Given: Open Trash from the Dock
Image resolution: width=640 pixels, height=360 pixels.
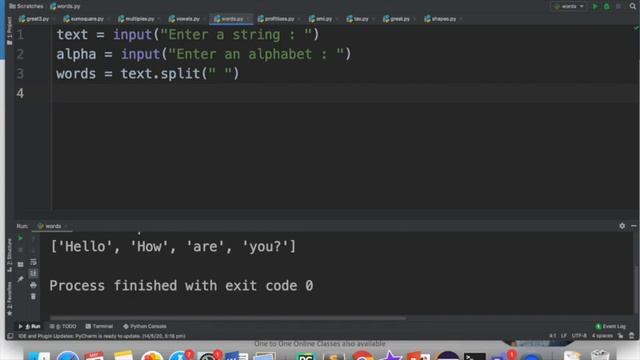Looking at the screenshot, I should click(x=600, y=356).
